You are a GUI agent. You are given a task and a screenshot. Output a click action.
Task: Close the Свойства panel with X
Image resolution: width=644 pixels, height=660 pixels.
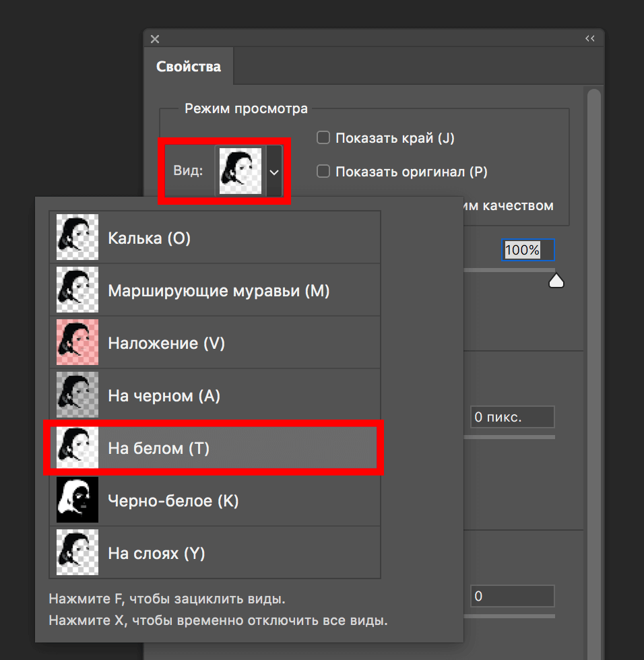pos(155,39)
